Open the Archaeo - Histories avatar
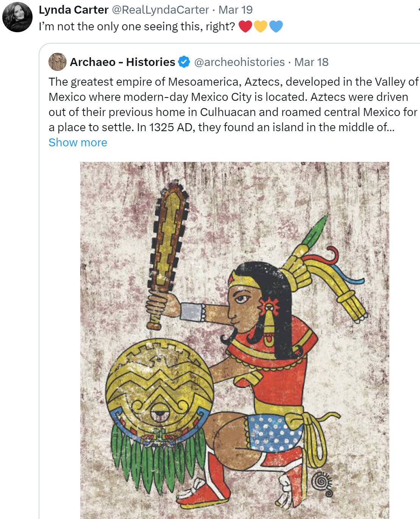 pos(58,62)
